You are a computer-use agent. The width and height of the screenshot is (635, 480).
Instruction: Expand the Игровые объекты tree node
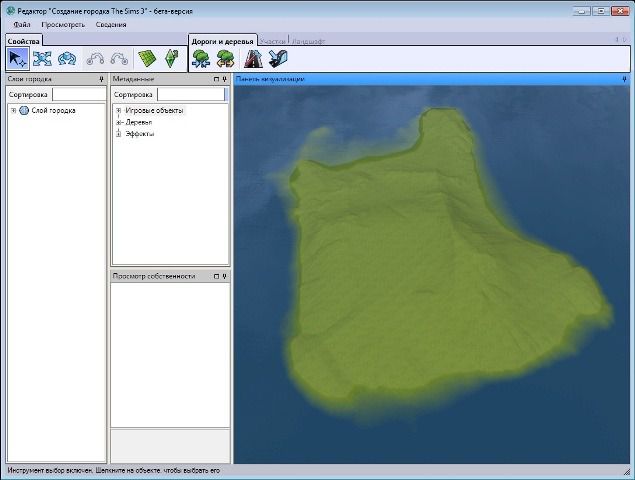119,110
